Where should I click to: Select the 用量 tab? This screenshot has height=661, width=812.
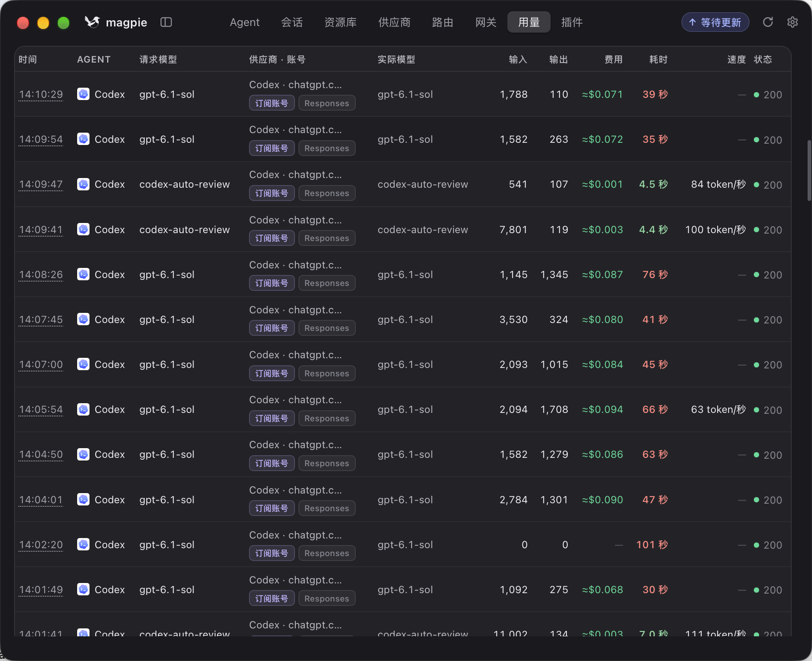coord(529,22)
